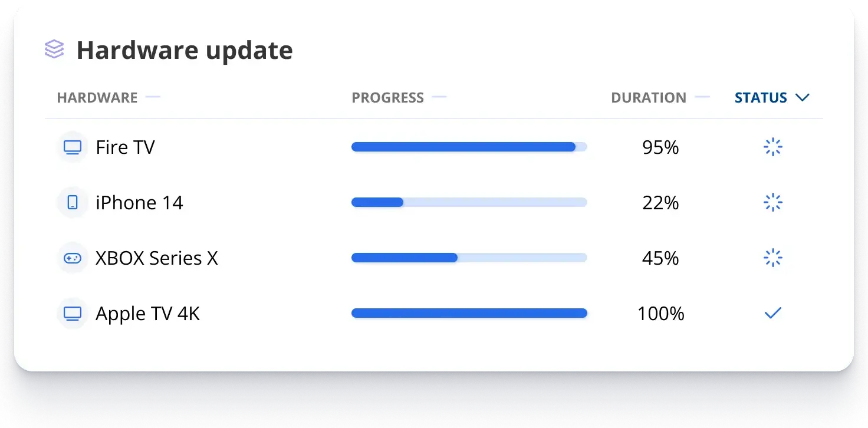Sort by the Progress column header
This screenshot has height=428, width=868.
[x=388, y=97]
